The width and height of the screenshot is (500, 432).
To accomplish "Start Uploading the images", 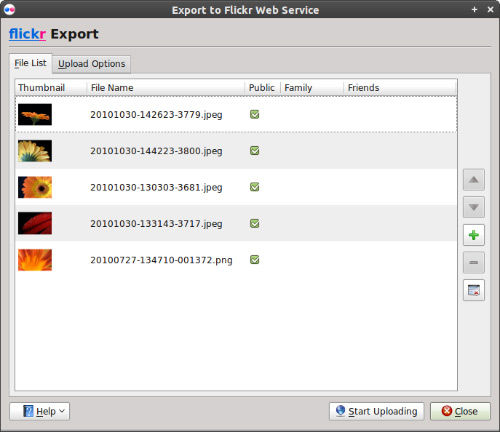I will click(x=377, y=411).
